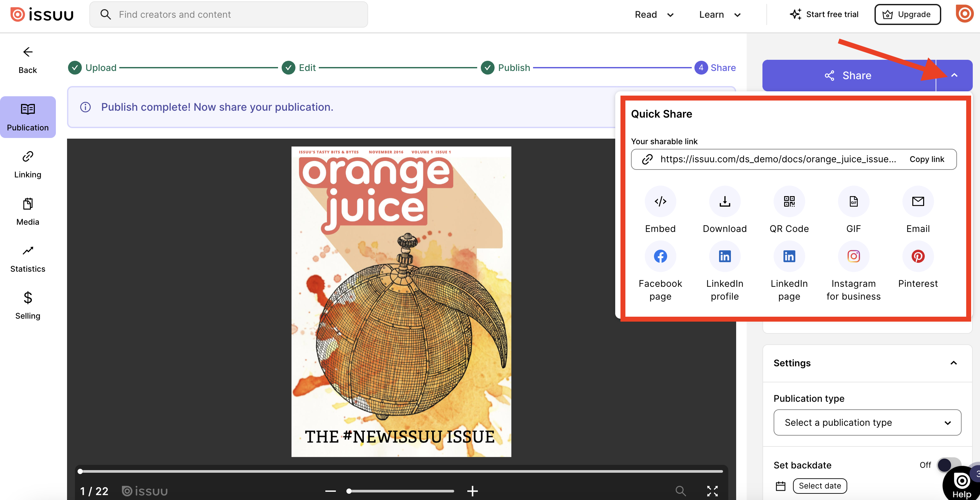Click the Download icon in Quick Share
980x500 pixels.
tap(724, 201)
